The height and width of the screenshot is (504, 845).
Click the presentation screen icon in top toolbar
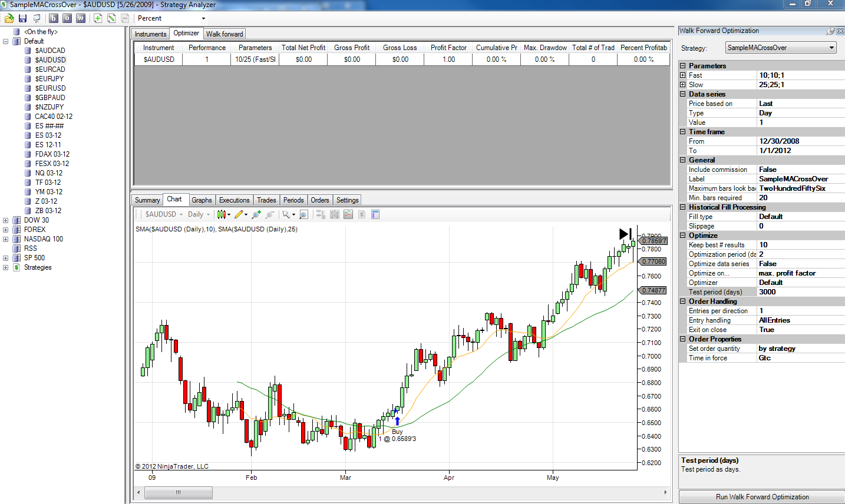(37, 18)
